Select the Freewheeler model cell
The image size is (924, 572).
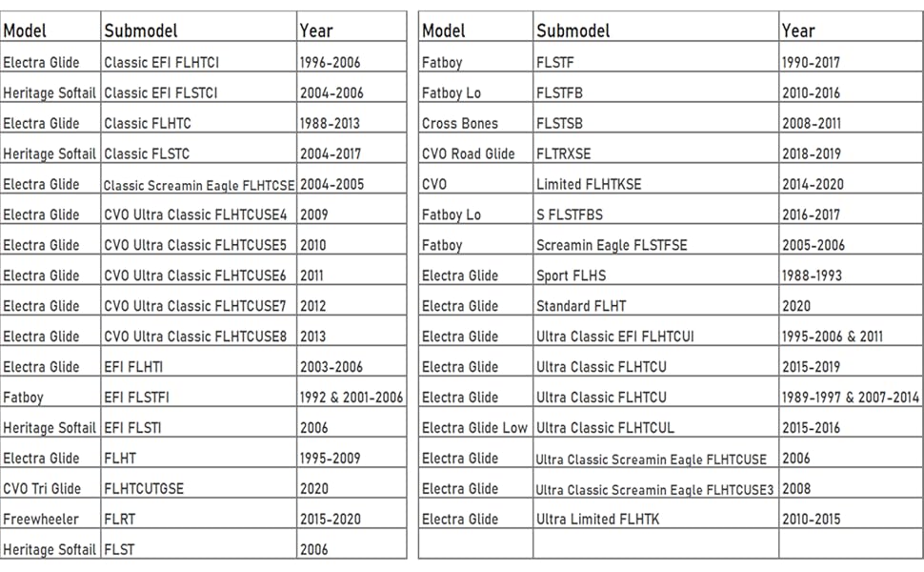click(41, 520)
